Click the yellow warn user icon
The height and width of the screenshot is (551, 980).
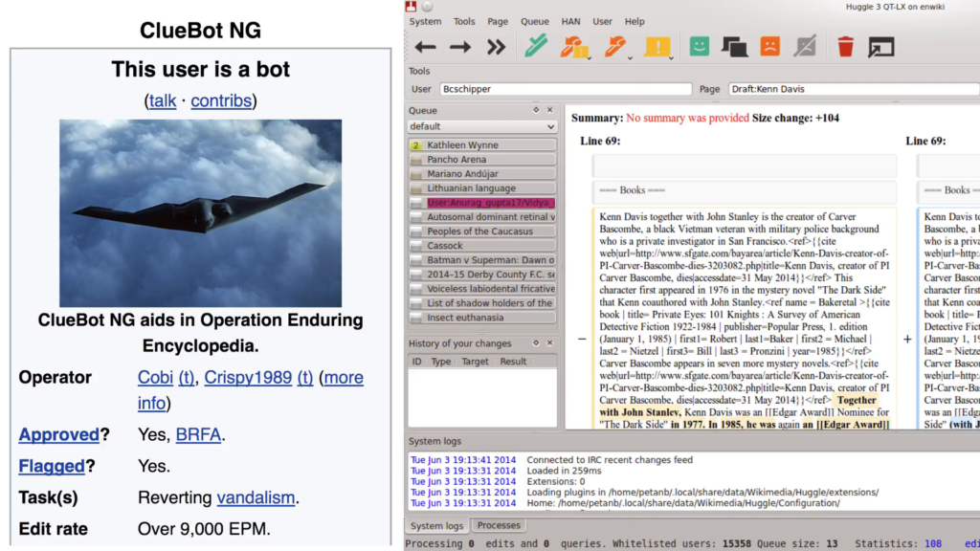point(657,46)
